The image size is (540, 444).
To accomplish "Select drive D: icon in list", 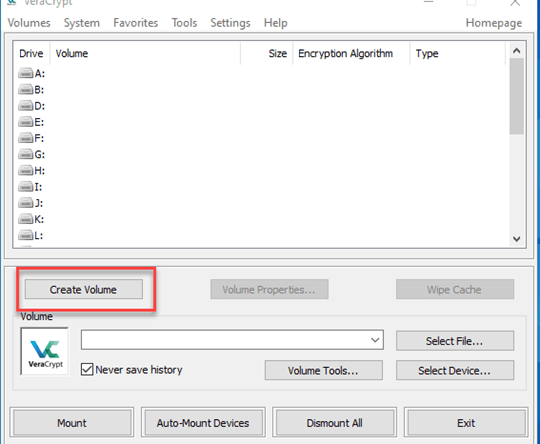I will coord(25,106).
